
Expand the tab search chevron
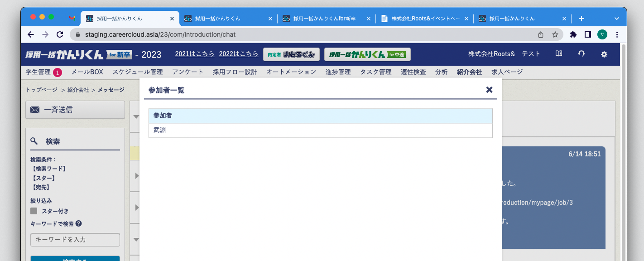click(x=616, y=19)
